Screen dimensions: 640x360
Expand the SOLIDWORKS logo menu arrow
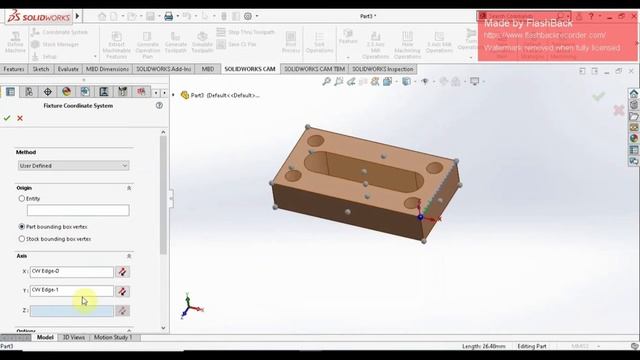coord(77,16)
